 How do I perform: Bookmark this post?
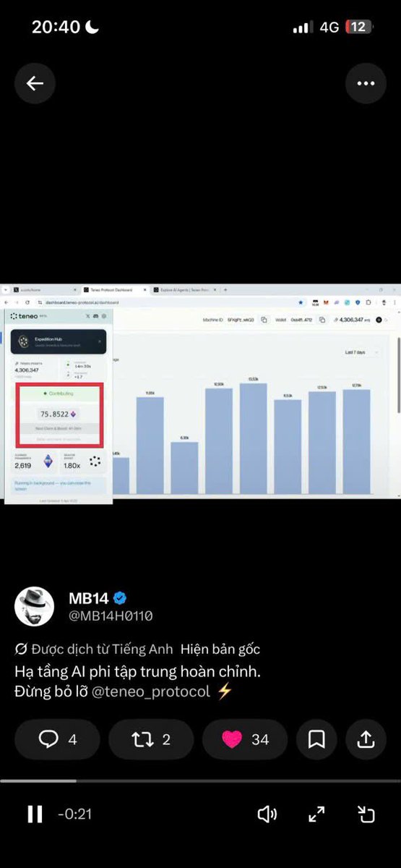[x=316, y=739]
